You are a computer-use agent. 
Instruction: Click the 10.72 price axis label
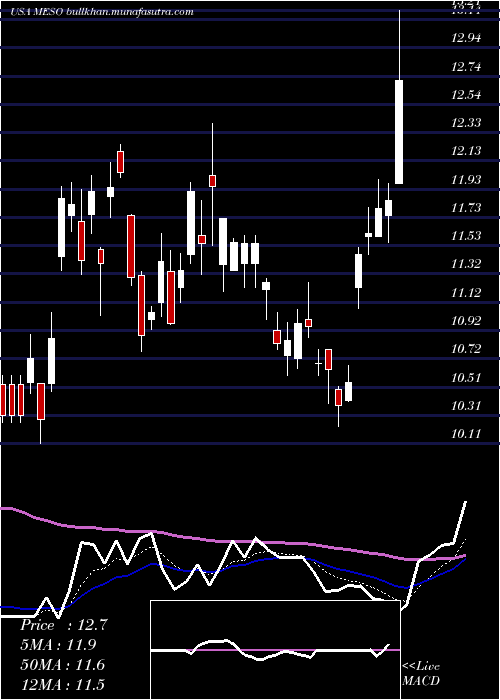(466, 349)
